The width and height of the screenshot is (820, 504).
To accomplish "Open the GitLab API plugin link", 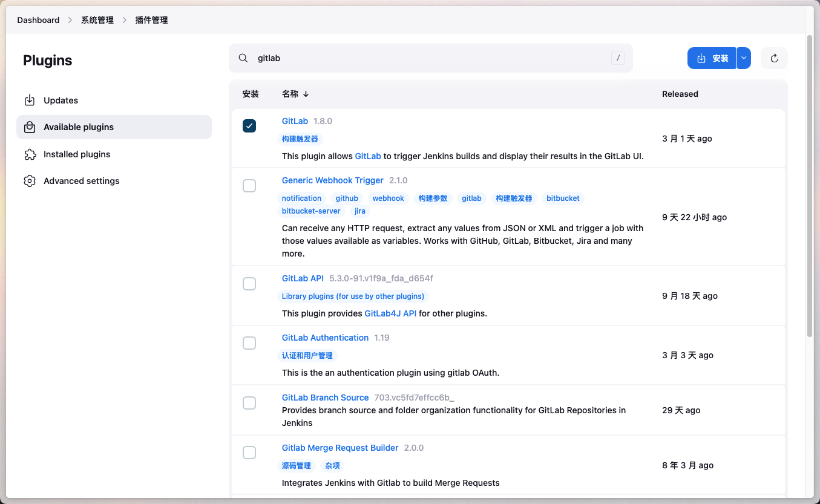I will pyautogui.click(x=303, y=278).
